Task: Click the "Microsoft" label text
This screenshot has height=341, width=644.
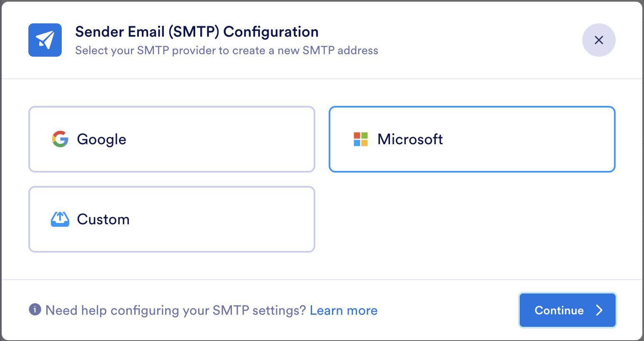Action: (x=410, y=139)
